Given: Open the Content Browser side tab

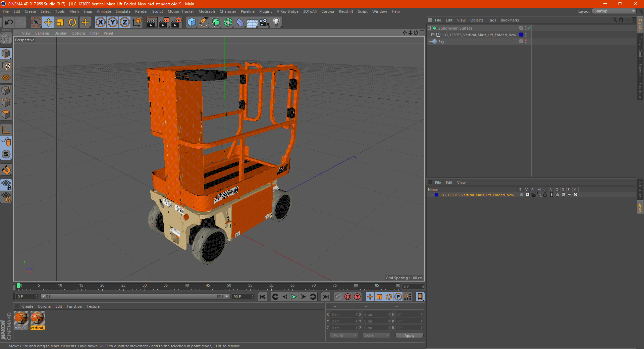Looking at the screenshot, I should [x=640, y=63].
